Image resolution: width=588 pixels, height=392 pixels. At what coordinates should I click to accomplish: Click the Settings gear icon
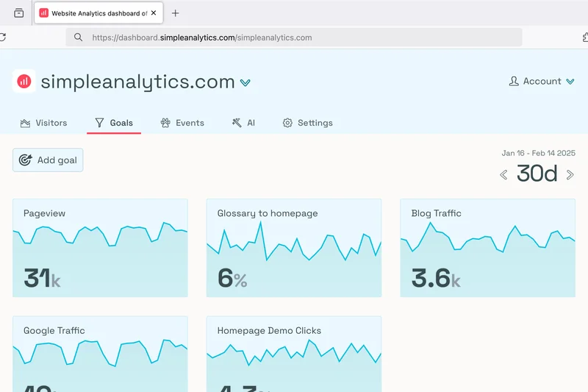[287, 123]
